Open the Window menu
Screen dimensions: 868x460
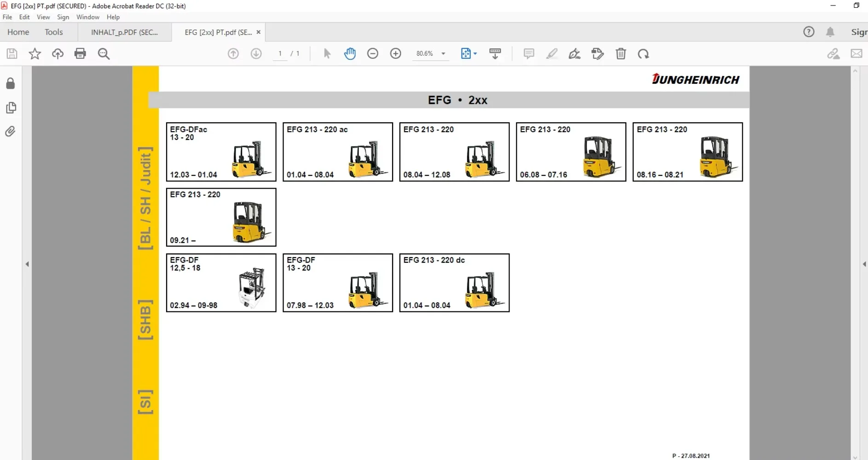(88, 17)
